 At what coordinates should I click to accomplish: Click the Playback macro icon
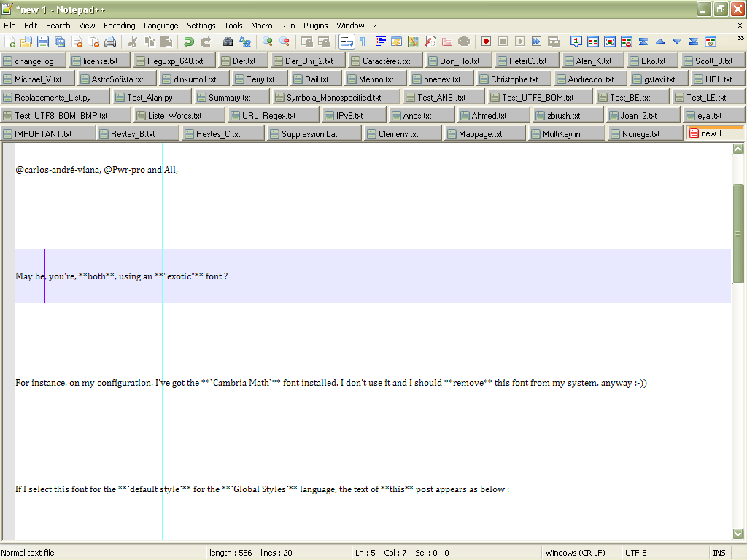click(519, 42)
